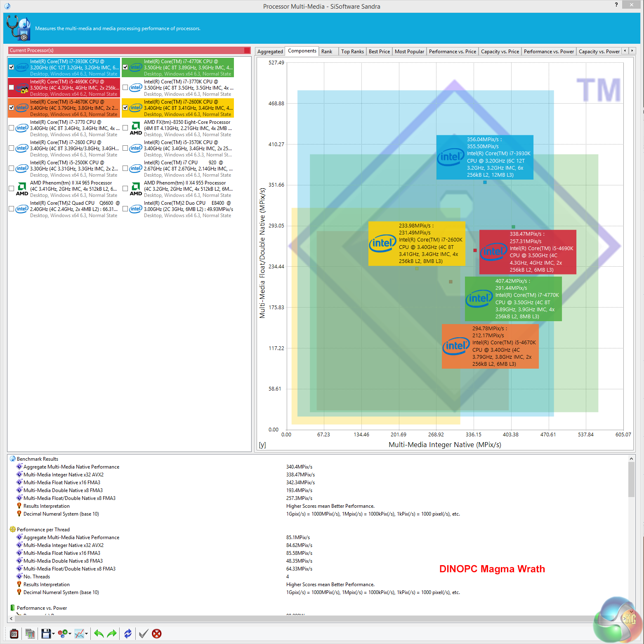Image resolution: width=644 pixels, height=644 pixels.
Task: Uncheck the i5-4670K processor checkbox
Action: (x=12, y=108)
